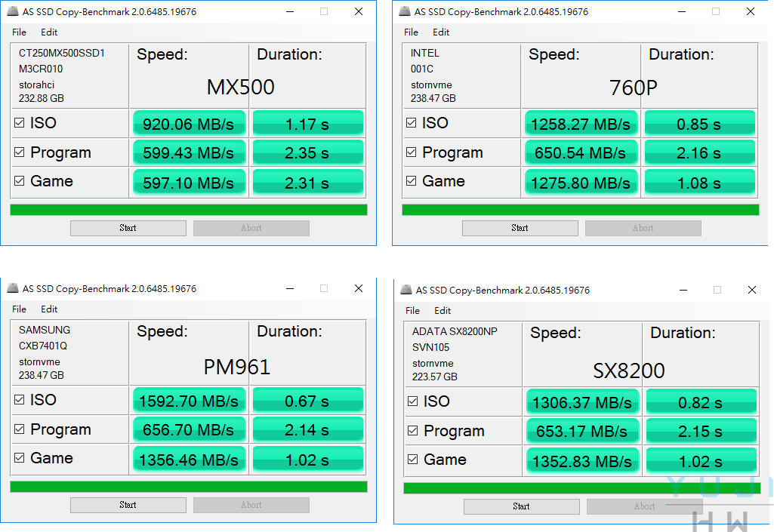This screenshot has width=774, height=532.
Task: Click the 0.67 s ISO duration value
Action: pos(308,400)
